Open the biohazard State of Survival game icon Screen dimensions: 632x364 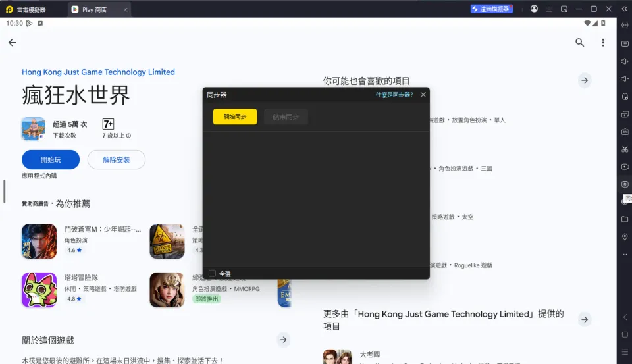coord(167,242)
